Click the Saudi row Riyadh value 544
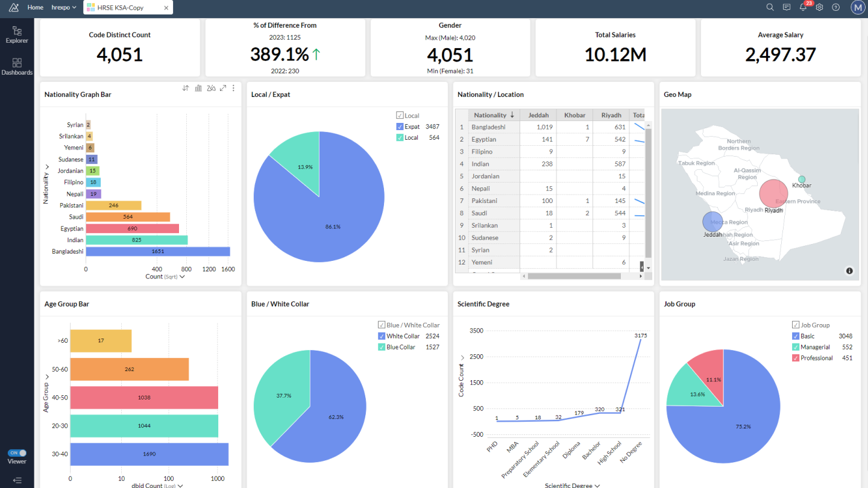 (x=611, y=213)
